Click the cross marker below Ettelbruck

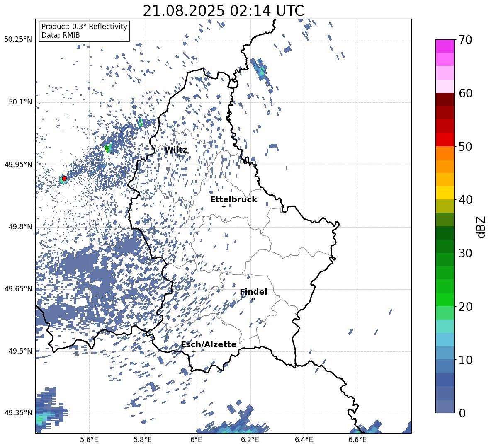224,206
